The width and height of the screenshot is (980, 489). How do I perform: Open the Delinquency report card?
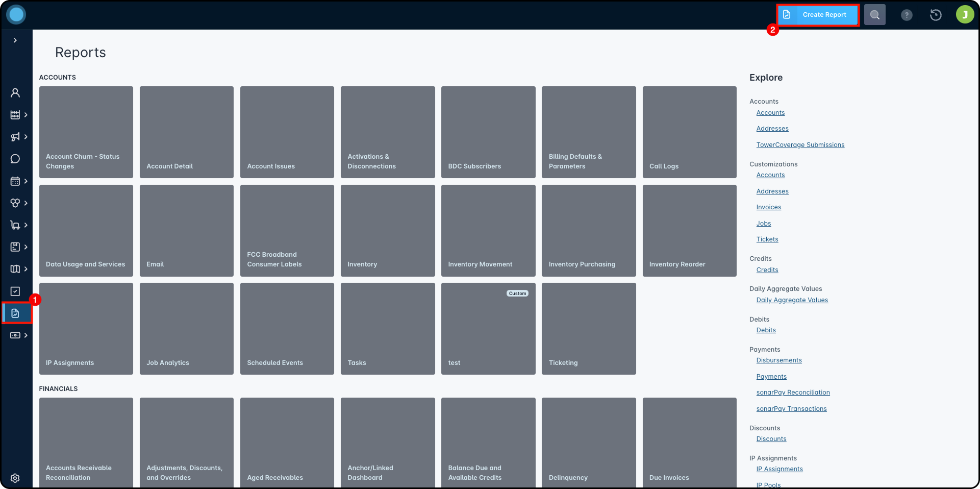pos(589,443)
